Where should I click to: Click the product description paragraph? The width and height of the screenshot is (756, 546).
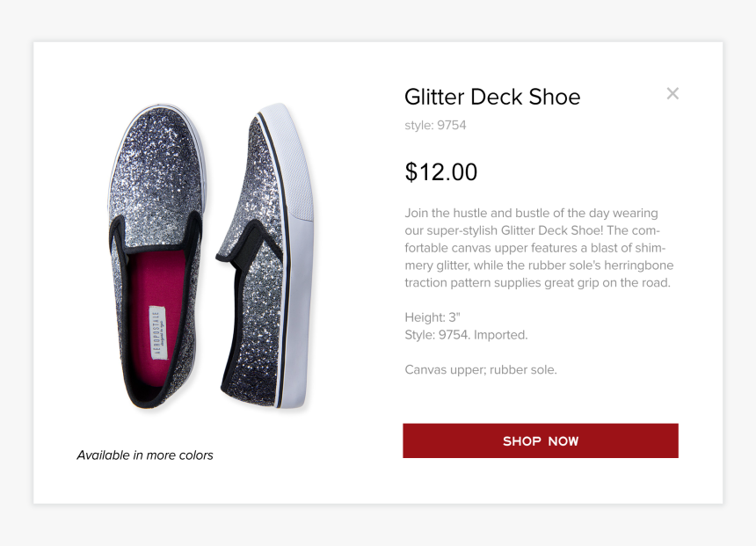click(x=538, y=248)
